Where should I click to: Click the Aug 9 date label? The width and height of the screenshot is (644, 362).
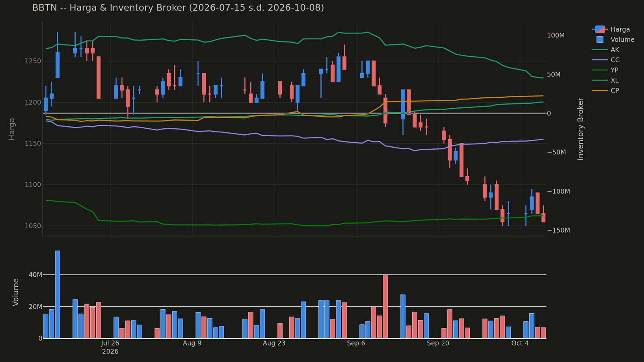tap(192, 343)
